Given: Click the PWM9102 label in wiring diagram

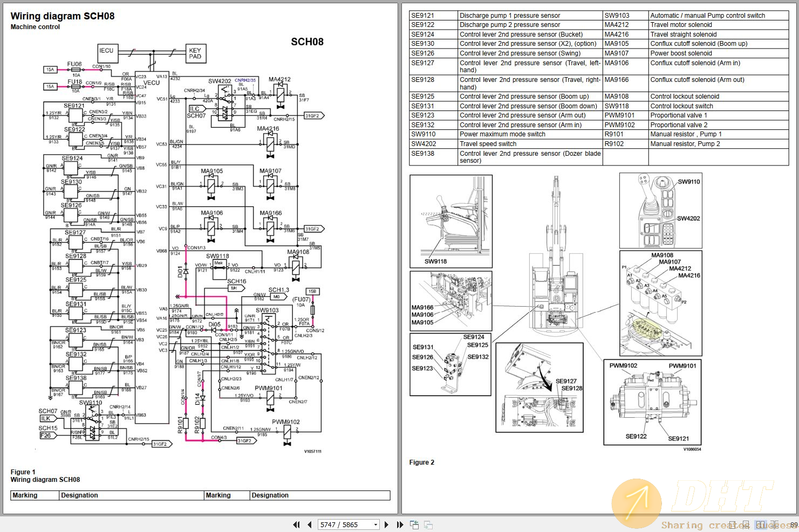Looking at the screenshot, I should [286, 422].
